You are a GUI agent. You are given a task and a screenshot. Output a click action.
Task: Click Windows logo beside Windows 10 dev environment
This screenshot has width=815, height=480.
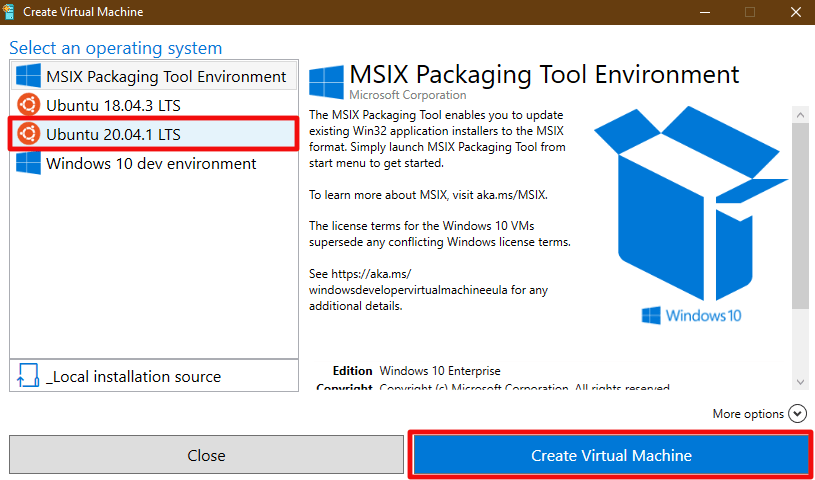tap(28, 163)
